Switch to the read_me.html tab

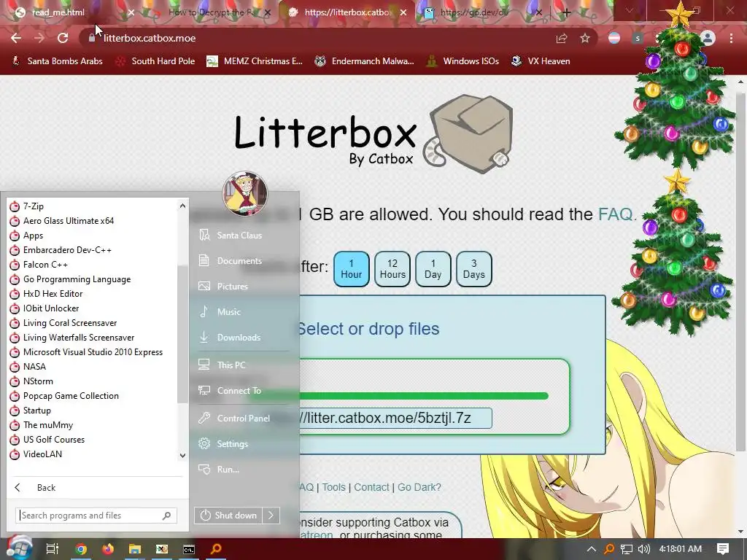pos(58,12)
